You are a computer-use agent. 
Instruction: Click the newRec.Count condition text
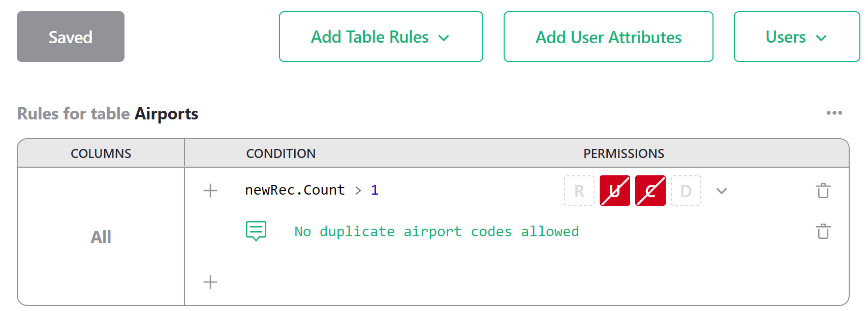click(x=295, y=190)
